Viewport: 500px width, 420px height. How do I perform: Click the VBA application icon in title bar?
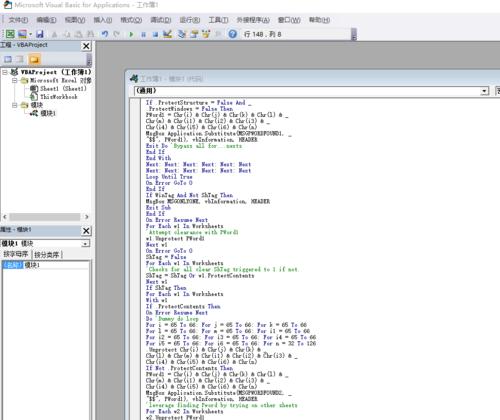coord(7,5)
